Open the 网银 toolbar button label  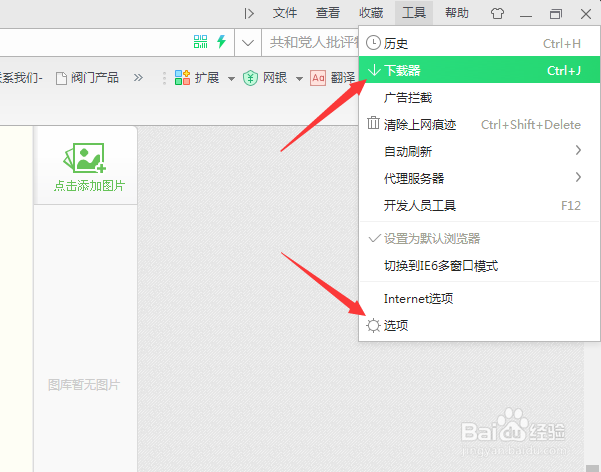275,77
